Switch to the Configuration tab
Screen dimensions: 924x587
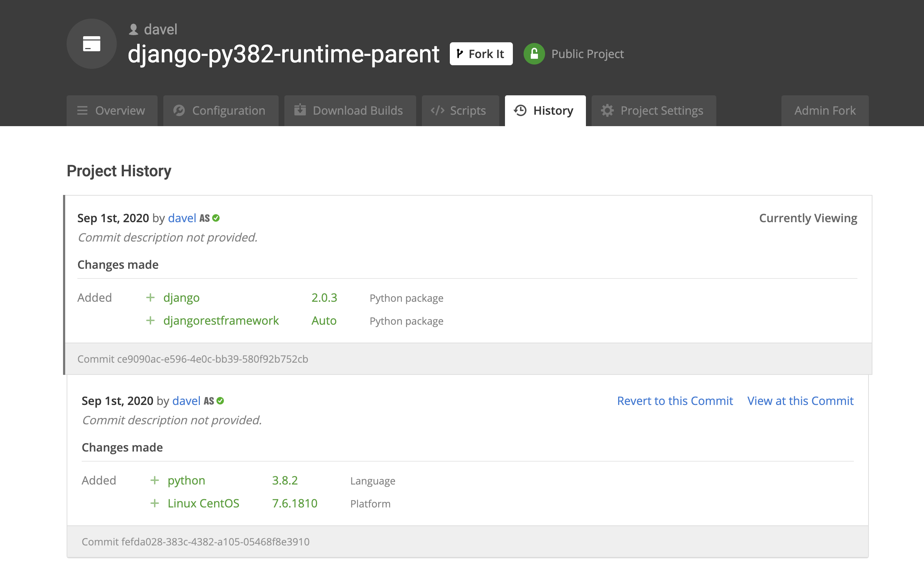pos(221,111)
